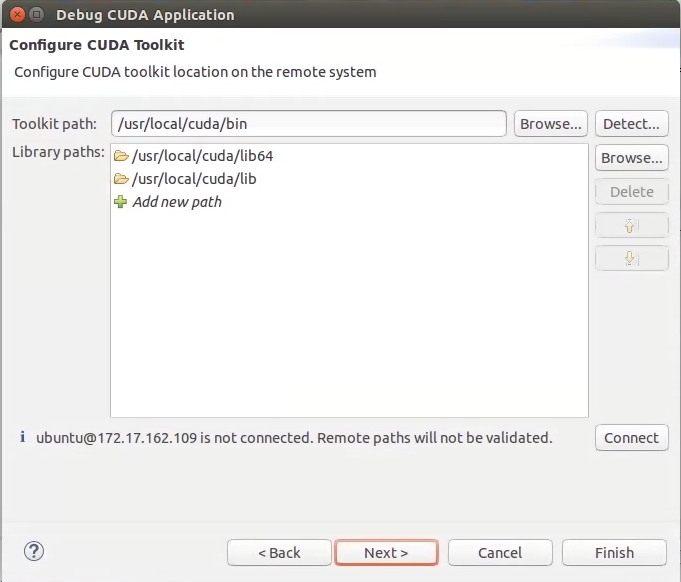Click the move path down arrow button

[631, 258]
